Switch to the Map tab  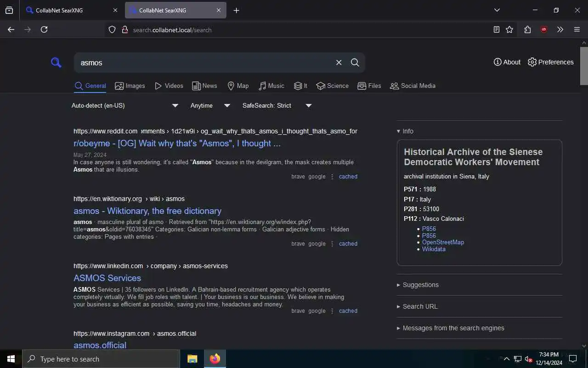[238, 86]
